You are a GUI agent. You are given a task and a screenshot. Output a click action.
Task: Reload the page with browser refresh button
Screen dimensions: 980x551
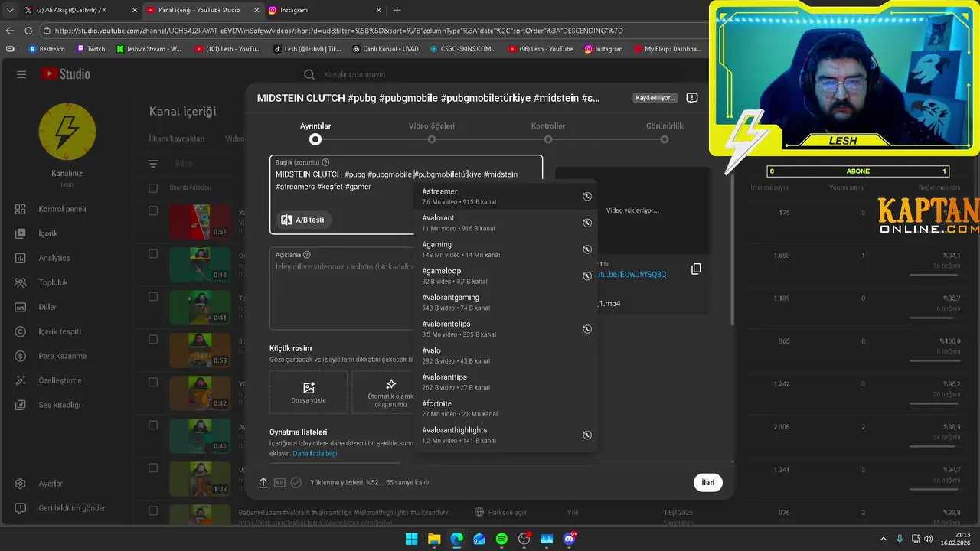coord(28,31)
